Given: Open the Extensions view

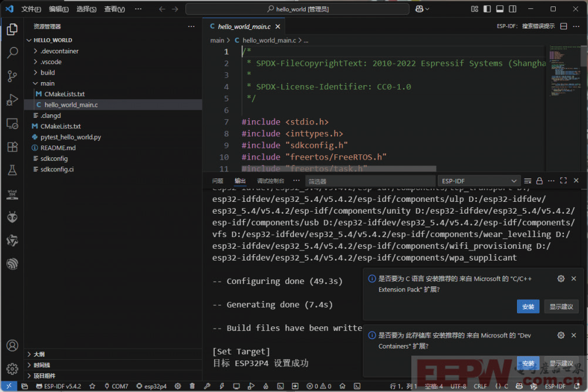Looking at the screenshot, I should point(12,147).
